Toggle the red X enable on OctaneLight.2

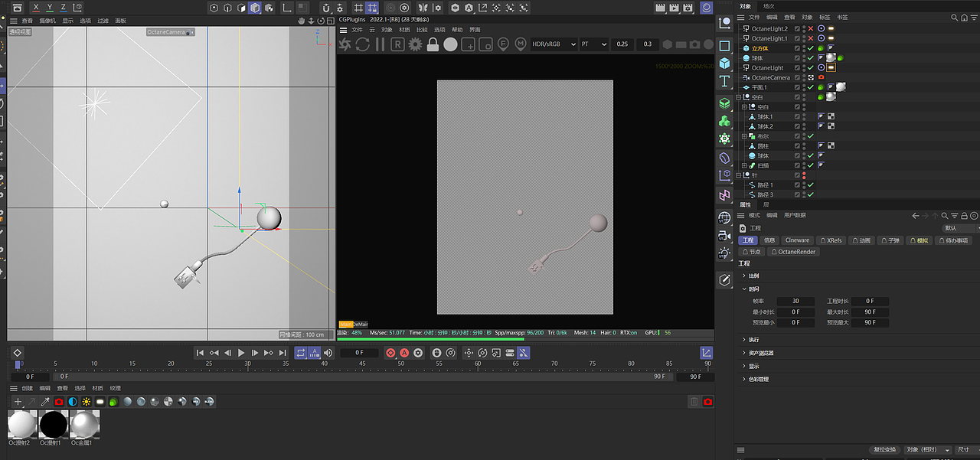tap(811, 28)
